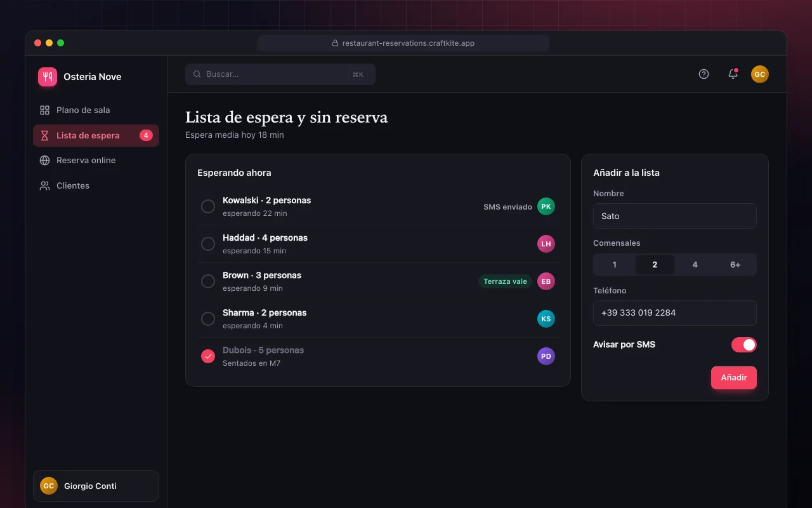Image resolution: width=812 pixels, height=508 pixels.
Task: Click the esperando 22 min text
Action: click(255, 213)
